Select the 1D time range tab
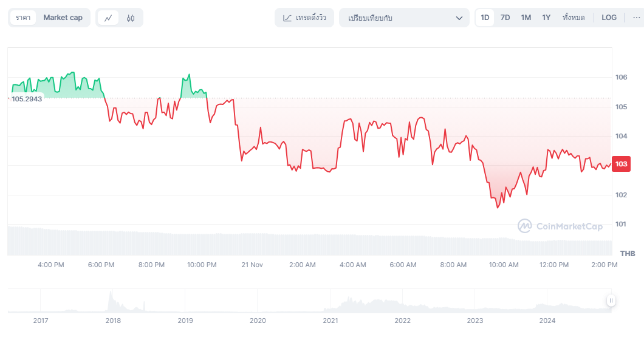Image resolution: width=644 pixels, height=343 pixels. (485, 18)
